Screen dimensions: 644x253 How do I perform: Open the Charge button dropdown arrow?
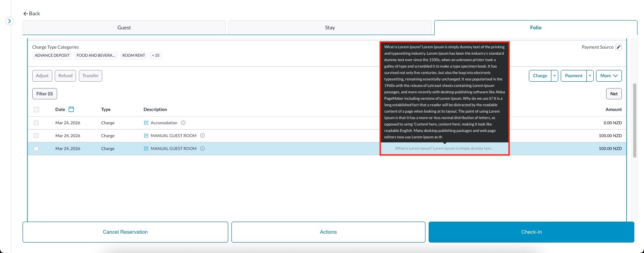tap(555, 76)
